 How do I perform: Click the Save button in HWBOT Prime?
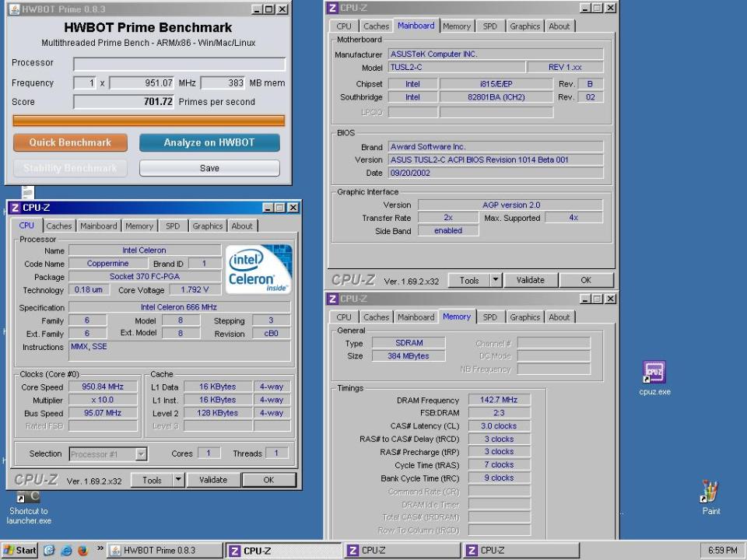click(209, 168)
